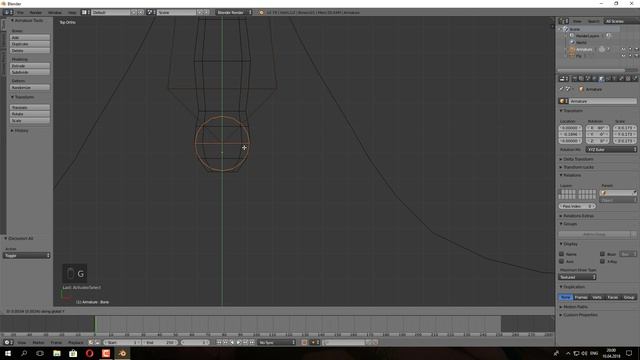Select Faces duplication option
The height and width of the screenshot is (360, 640).
[x=613, y=297]
